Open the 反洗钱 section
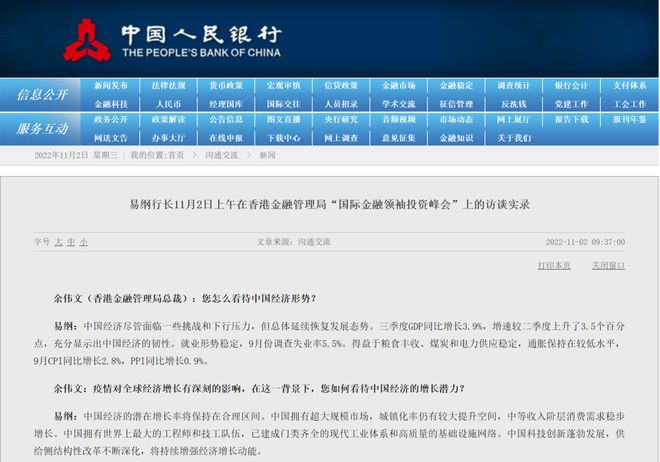Image resolution: width=660 pixels, height=462 pixels. coord(514,104)
